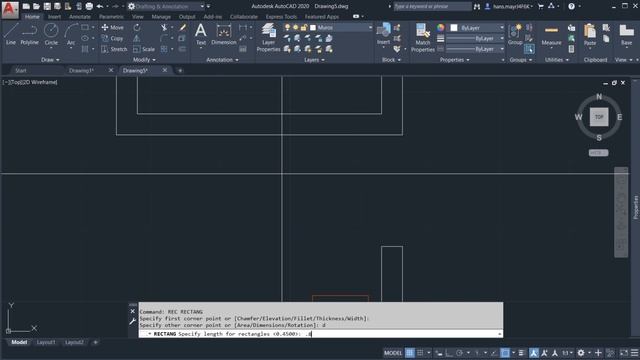Expand the Modify panel
640x360 pixels.
point(144,60)
